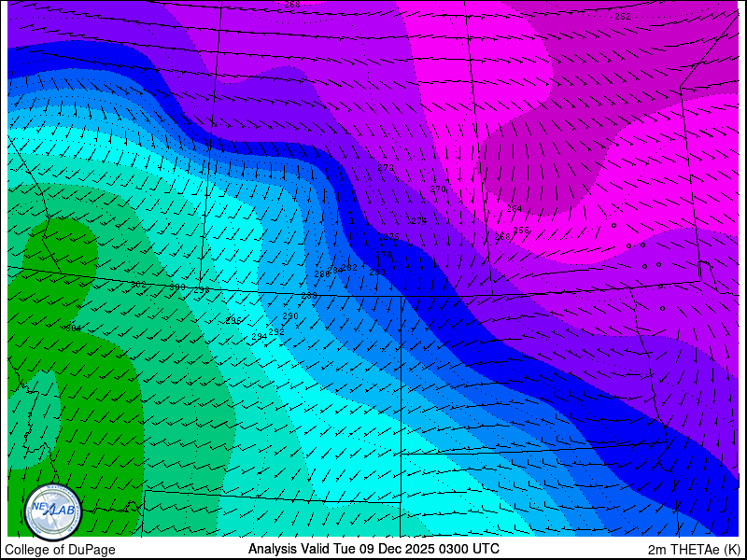Click the 274 contour label
The height and width of the screenshot is (560, 747).
click(418, 220)
